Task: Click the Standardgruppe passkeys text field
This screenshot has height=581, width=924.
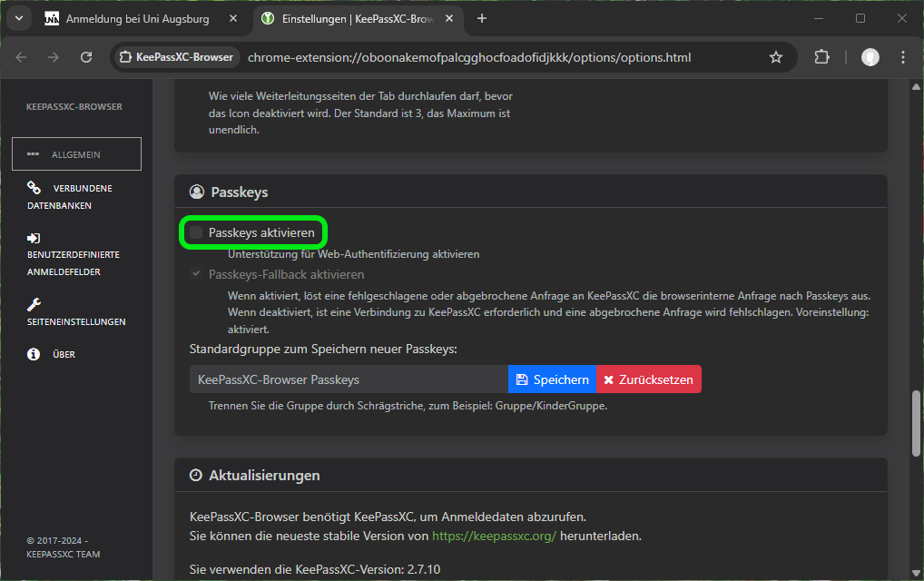Action: [x=348, y=379]
